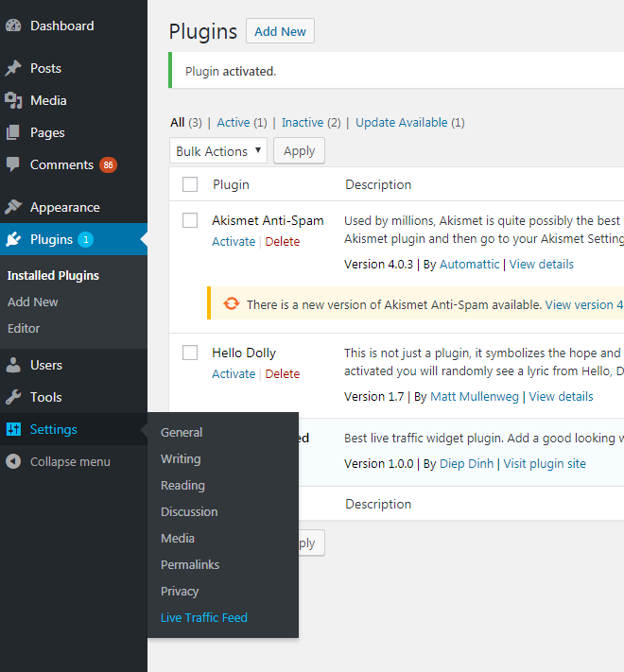Select Installed Plugins submenu item
The height and width of the screenshot is (672, 624).
[53, 276]
